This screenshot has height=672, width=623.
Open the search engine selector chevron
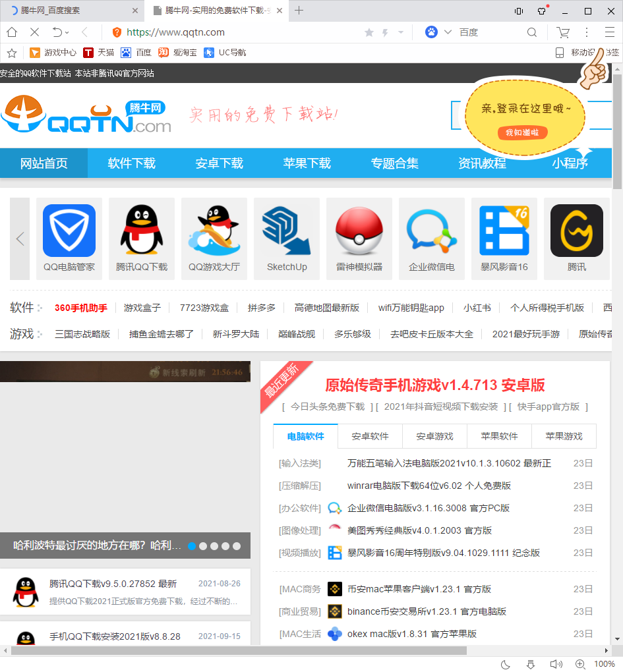(448, 32)
